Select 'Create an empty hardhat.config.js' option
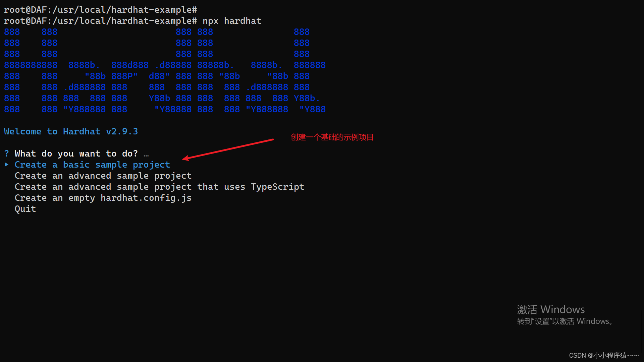 click(x=103, y=198)
